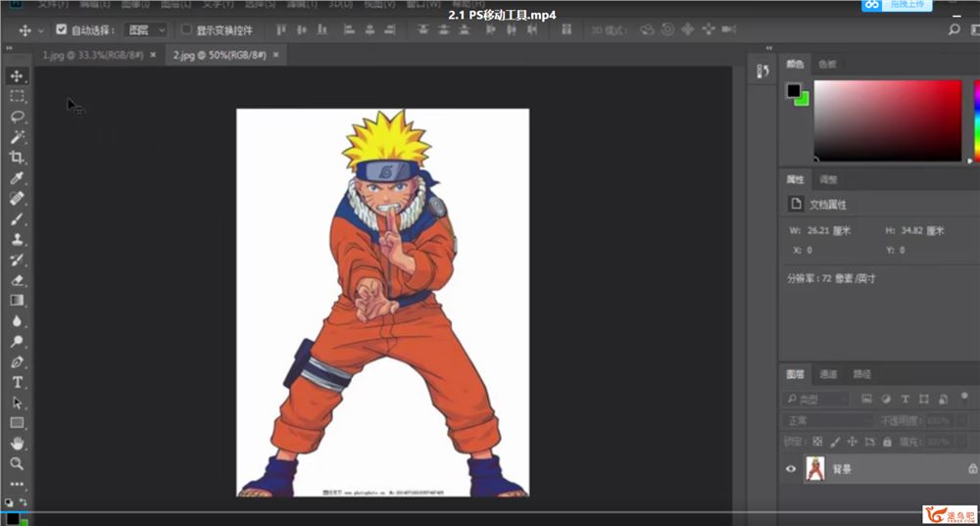
Task: Click the black foreground color swatch in Color panel
Action: coord(794,90)
